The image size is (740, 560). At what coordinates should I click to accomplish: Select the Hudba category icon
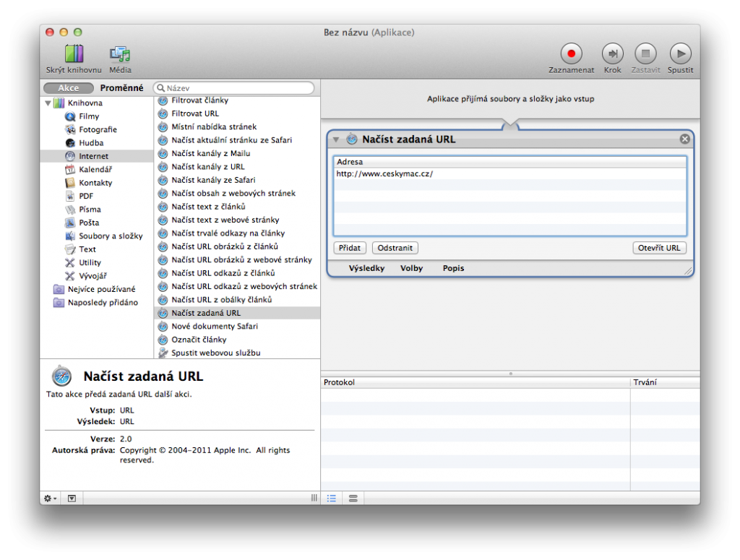point(70,143)
